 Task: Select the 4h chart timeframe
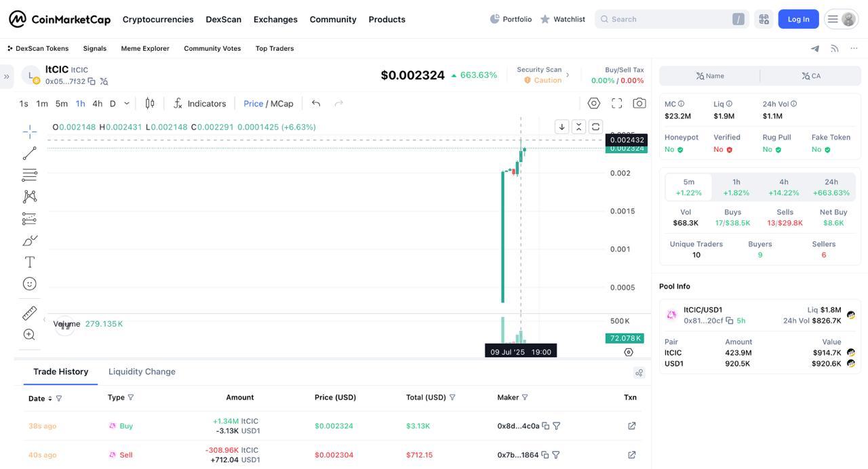(97, 103)
